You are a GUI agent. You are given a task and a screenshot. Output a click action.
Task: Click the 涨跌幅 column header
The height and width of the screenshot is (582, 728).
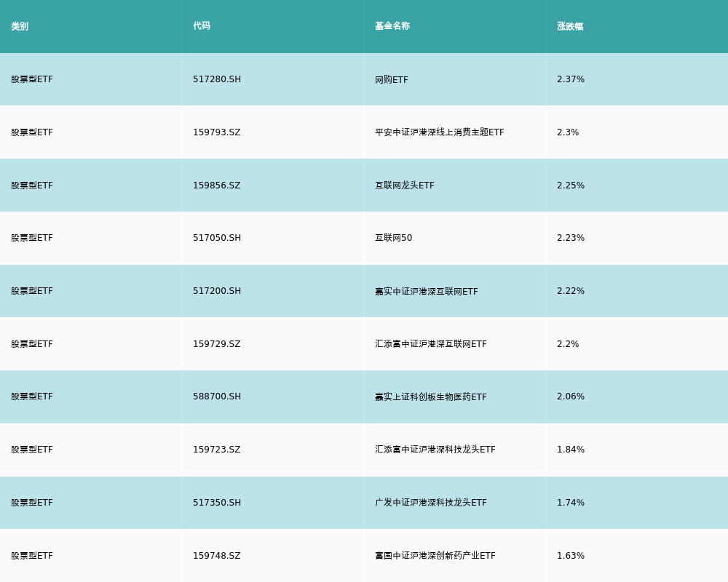pyautogui.click(x=570, y=26)
